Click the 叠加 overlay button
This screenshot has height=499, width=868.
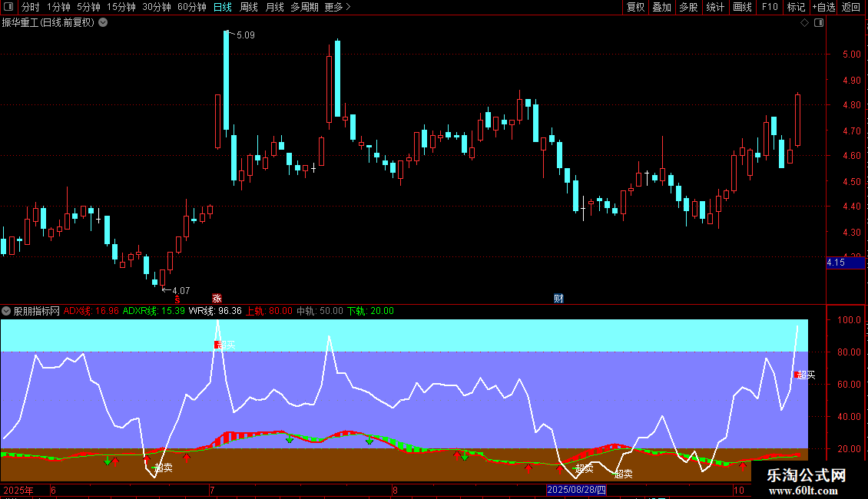(x=661, y=7)
